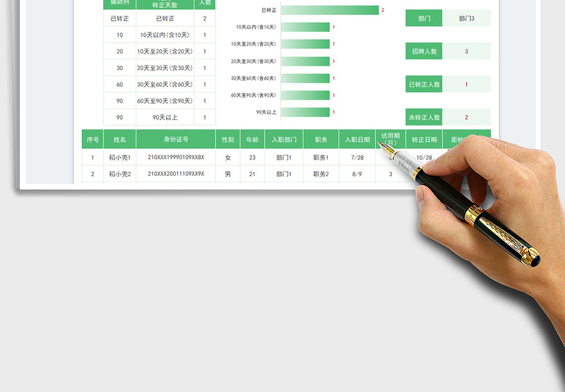This screenshot has width=565, height=392.
Task: Select the 已转正人数 value cell showing 1
Action: point(467,85)
